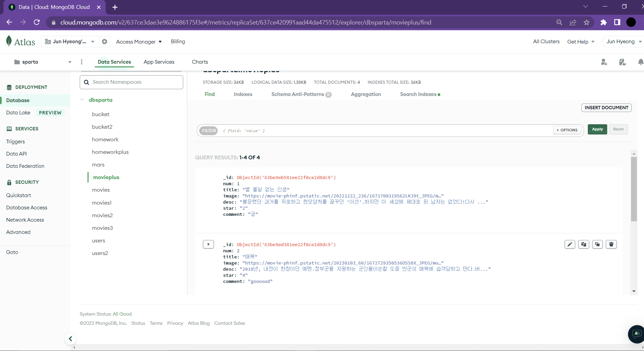The width and height of the screenshot is (644, 351).
Task: Copy the document with num 2
Action: coord(584,244)
